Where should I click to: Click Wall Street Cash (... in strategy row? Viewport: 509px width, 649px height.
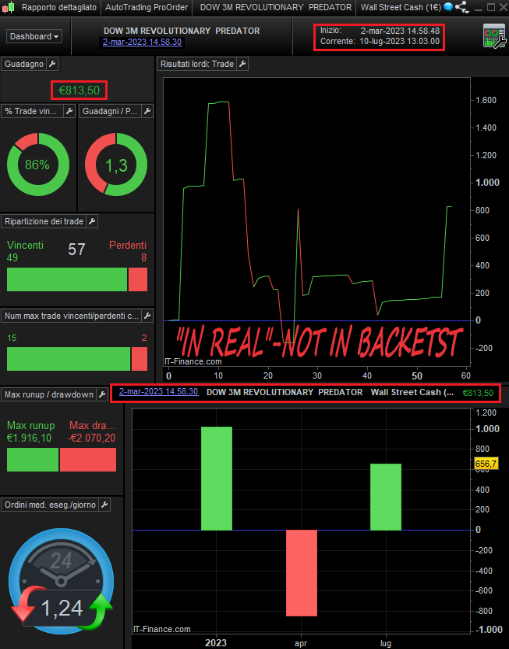point(412,392)
